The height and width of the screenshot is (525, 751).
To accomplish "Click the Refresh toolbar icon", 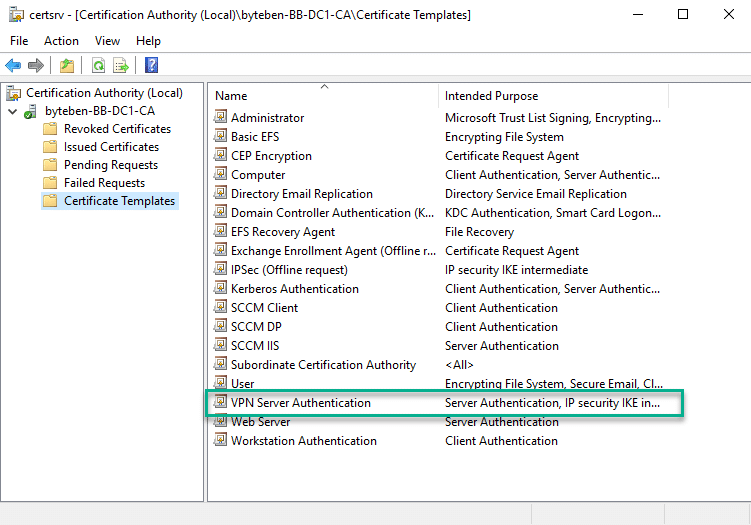I will pos(99,65).
